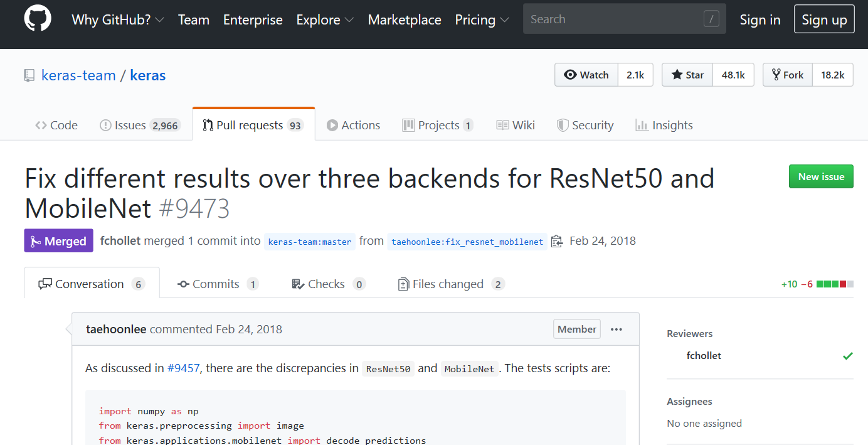Screen dimensions: 868x445
Task: Click the diff stat color bar
Action: pyautogui.click(x=835, y=284)
